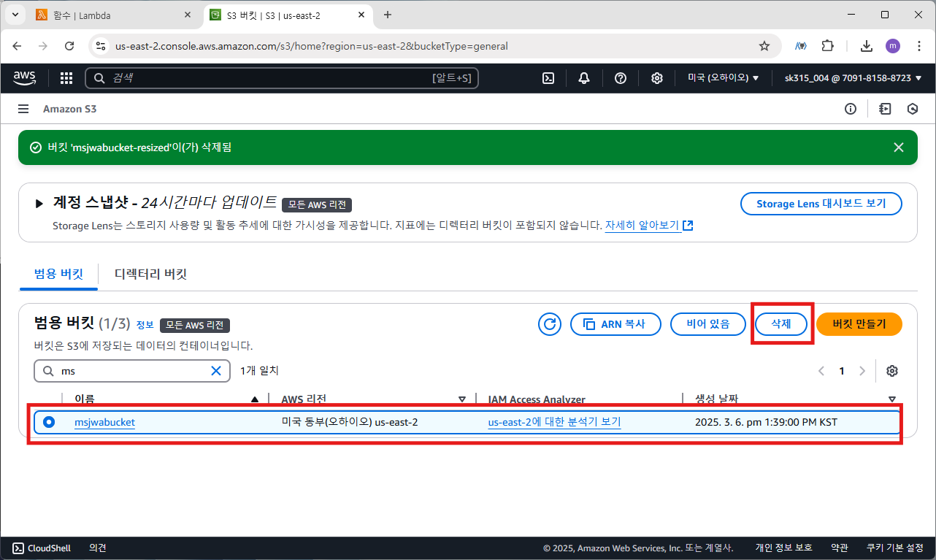Open 개인 정보 보호 footer link
Screen dimensions: 936x560
pos(783,548)
